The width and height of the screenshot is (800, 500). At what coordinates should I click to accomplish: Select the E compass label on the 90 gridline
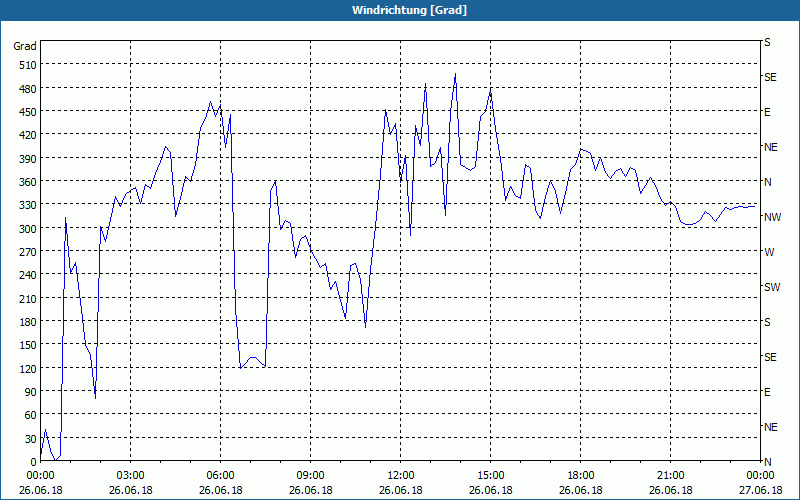coord(767,392)
